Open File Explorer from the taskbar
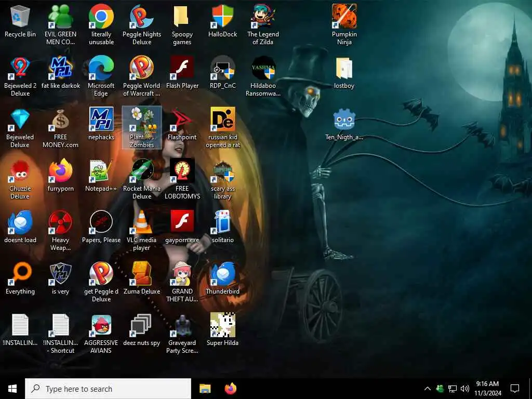Viewport: 532px width, 399px height. click(x=205, y=389)
